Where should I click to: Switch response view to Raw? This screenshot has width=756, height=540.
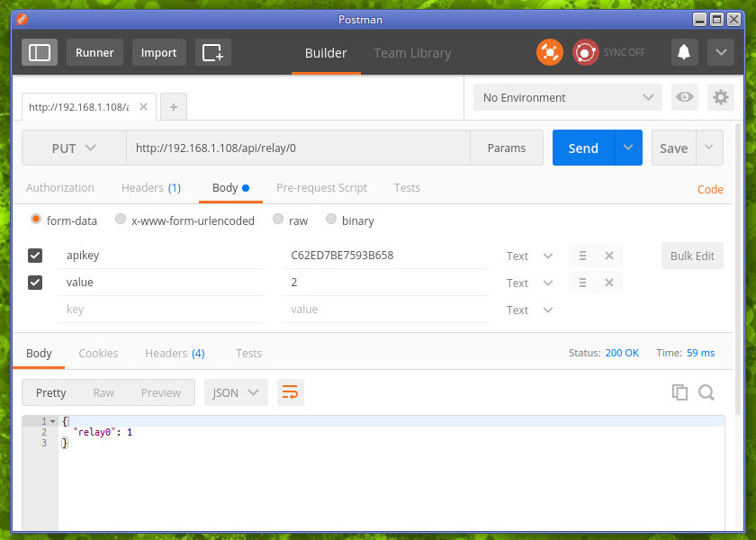pos(103,392)
